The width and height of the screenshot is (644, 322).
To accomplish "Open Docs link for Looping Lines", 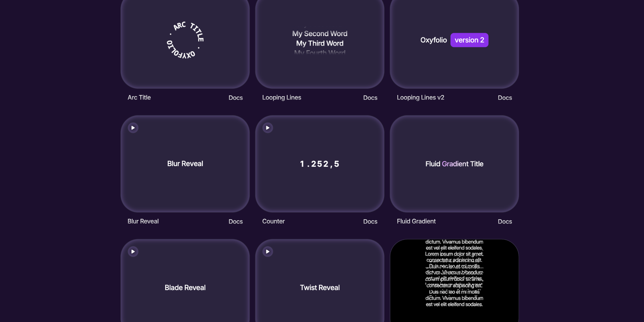I will click(370, 98).
